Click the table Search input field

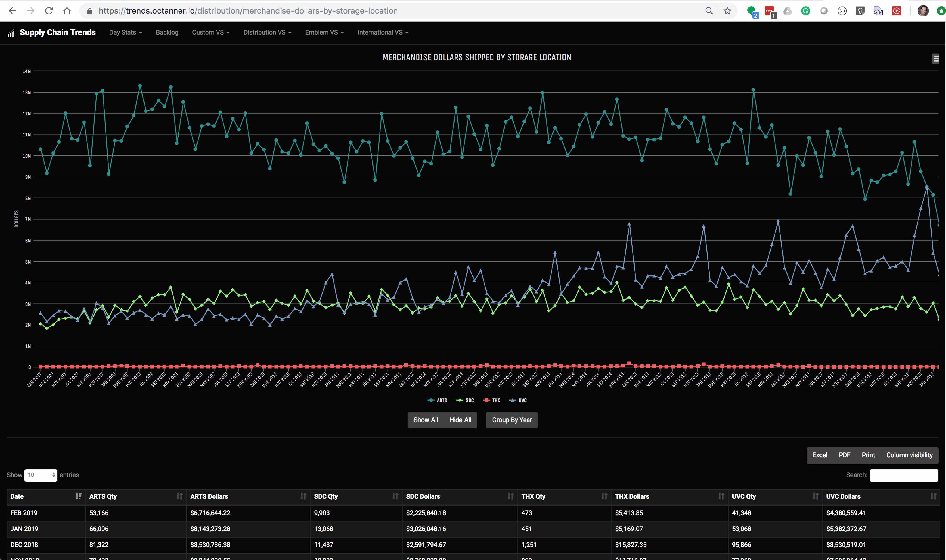click(x=903, y=475)
